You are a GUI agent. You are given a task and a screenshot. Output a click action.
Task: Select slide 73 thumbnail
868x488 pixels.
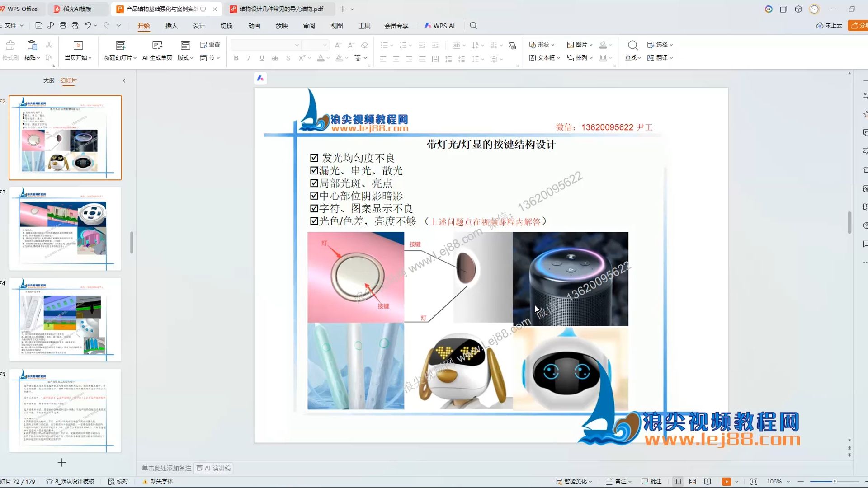65,229
